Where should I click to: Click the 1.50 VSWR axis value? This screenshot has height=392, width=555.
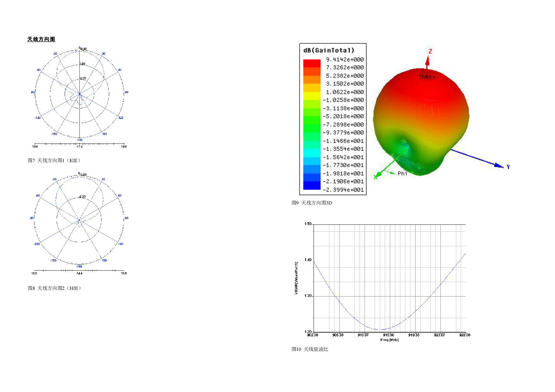[x=308, y=224]
